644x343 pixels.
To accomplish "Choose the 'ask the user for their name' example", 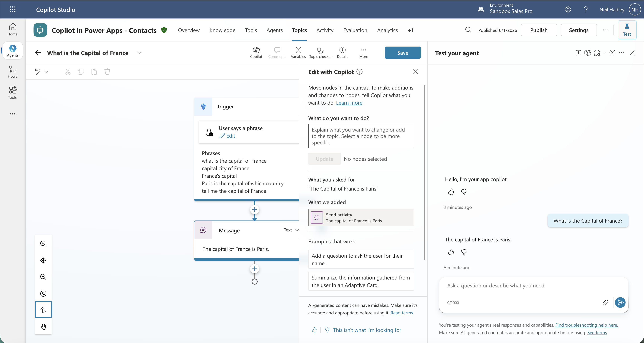I will (361, 260).
